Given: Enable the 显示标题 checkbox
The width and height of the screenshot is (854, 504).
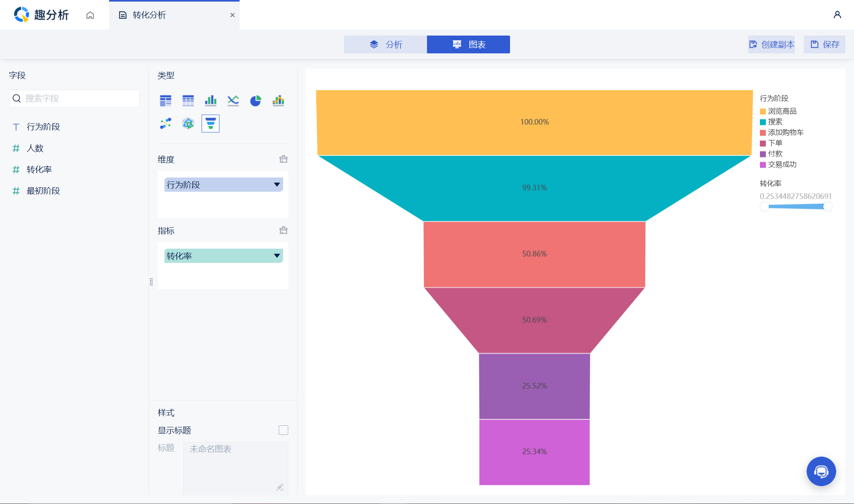Looking at the screenshot, I should tap(283, 430).
